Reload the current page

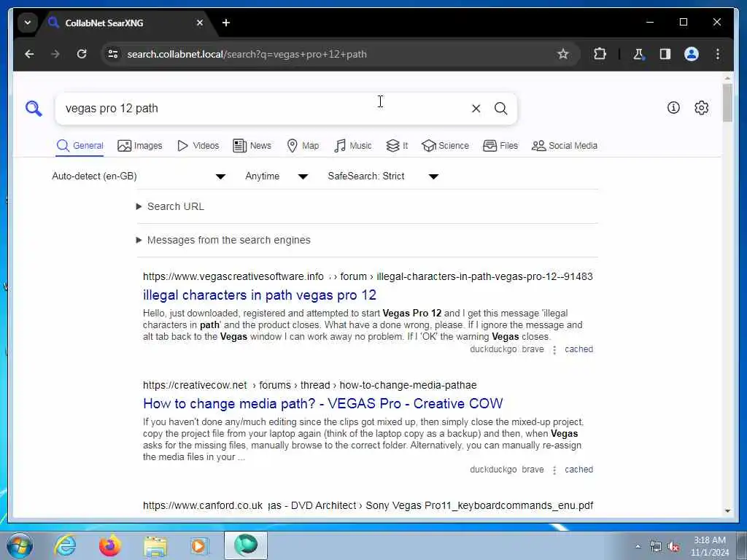tap(82, 54)
